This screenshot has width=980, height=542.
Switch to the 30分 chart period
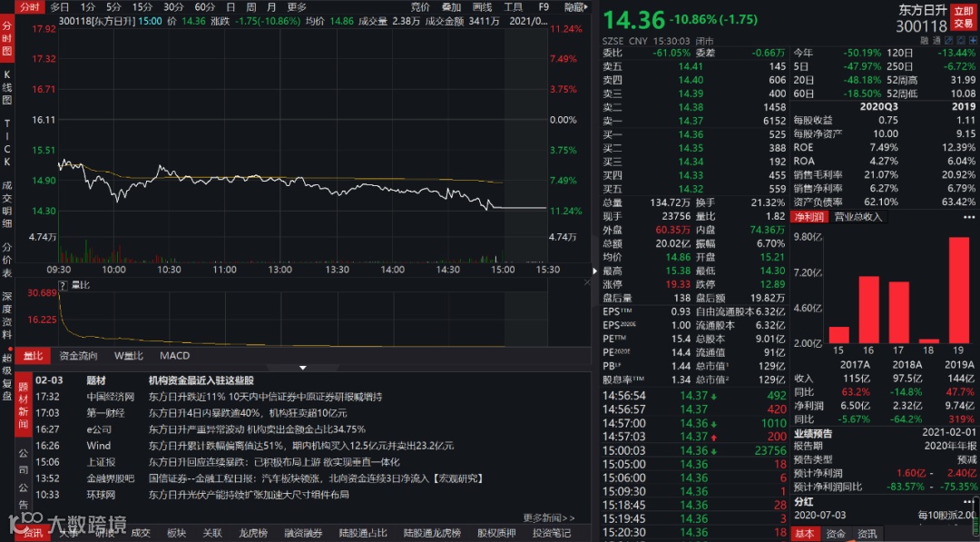click(173, 7)
